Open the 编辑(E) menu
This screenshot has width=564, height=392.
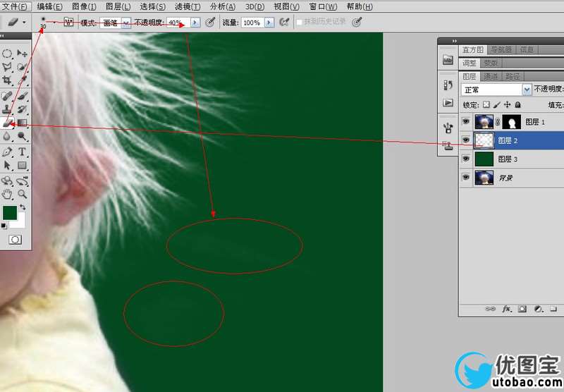click(49, 6)
